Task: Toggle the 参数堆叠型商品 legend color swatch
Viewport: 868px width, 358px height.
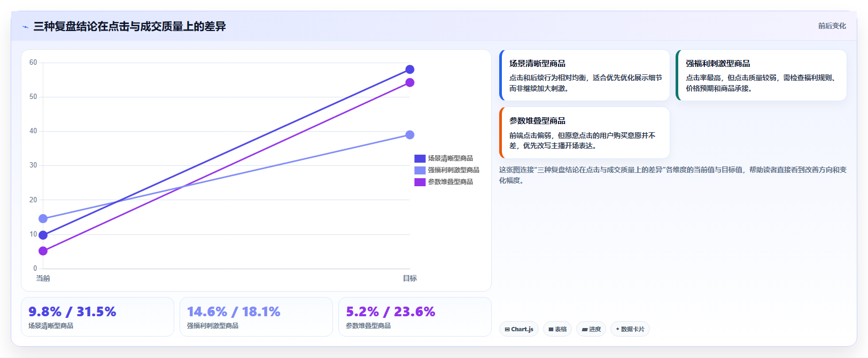Action: point(420,182)
